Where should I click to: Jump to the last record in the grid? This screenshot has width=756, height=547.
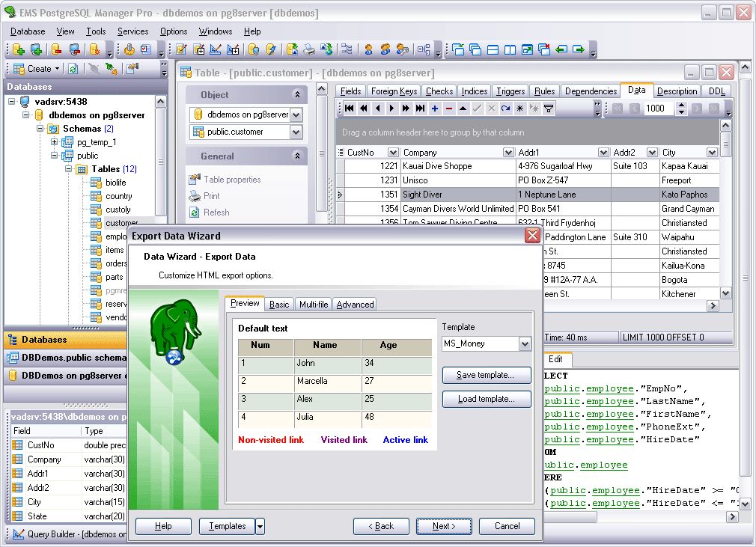click(419, 109)
